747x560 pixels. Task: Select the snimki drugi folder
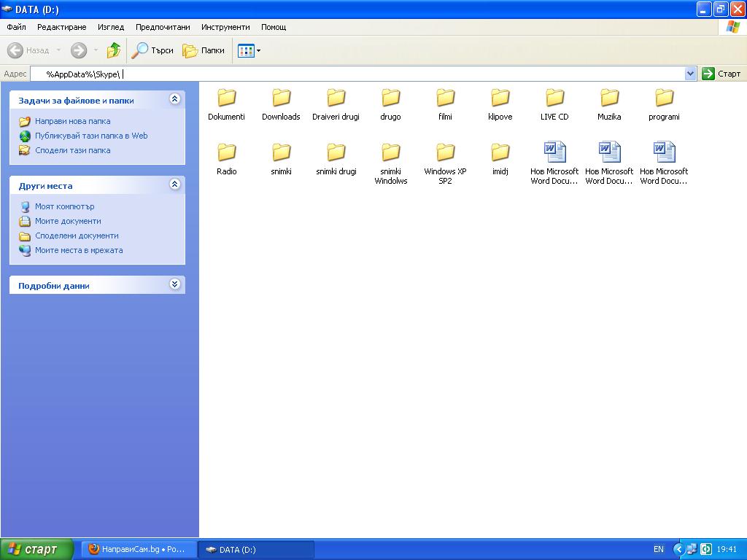[x=336, y=159]
